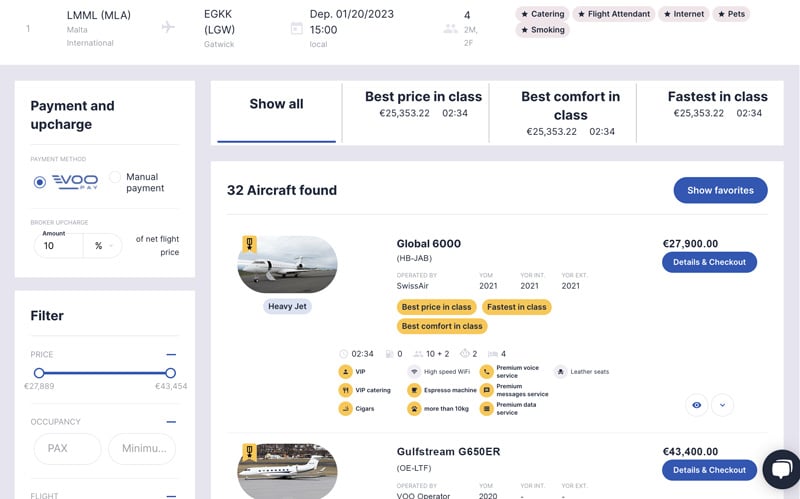Toggle the eye icon for Global 6000
The width and height of the screenshot is (800, 499).
pos(696,405)
